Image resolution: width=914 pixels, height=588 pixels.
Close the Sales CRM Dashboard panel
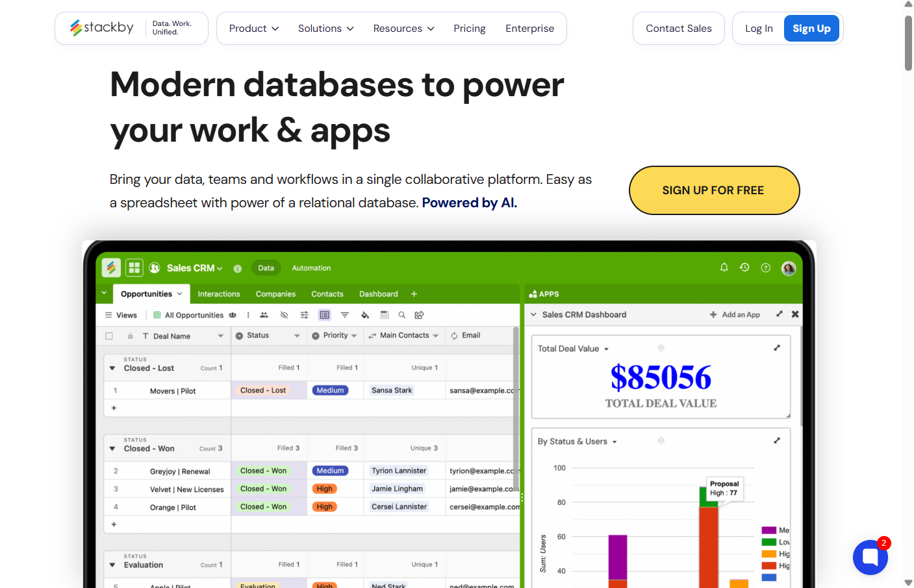pyautogui.click(x=795, y=314)
